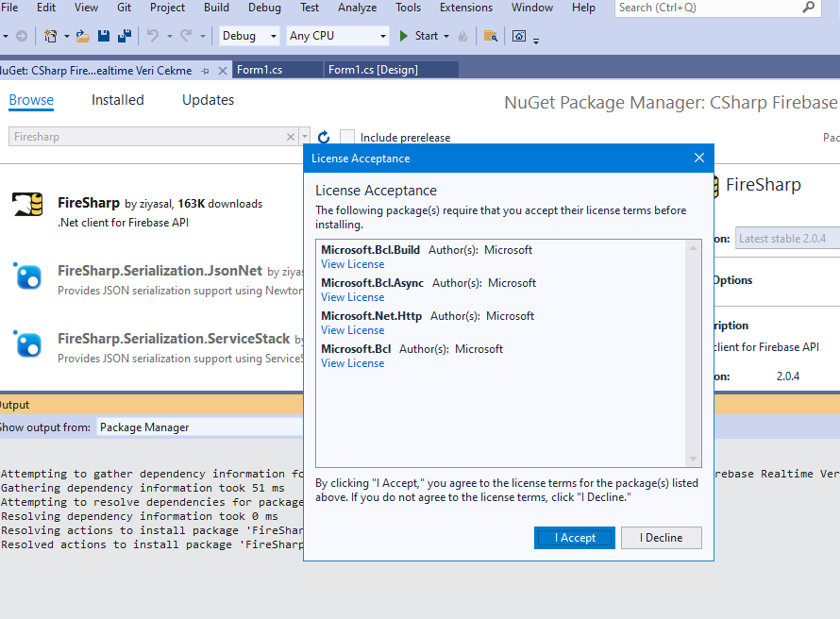Image resolution: width=840 pixels, height=619 pixels.
Task: Switch to the Form1.cs tab
Action: 277,70
